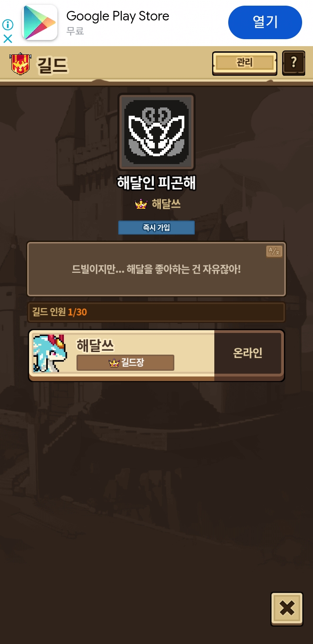Close the guild screen with X button
The height and width of the screenshot is (644, 313).
pos(287,609)
